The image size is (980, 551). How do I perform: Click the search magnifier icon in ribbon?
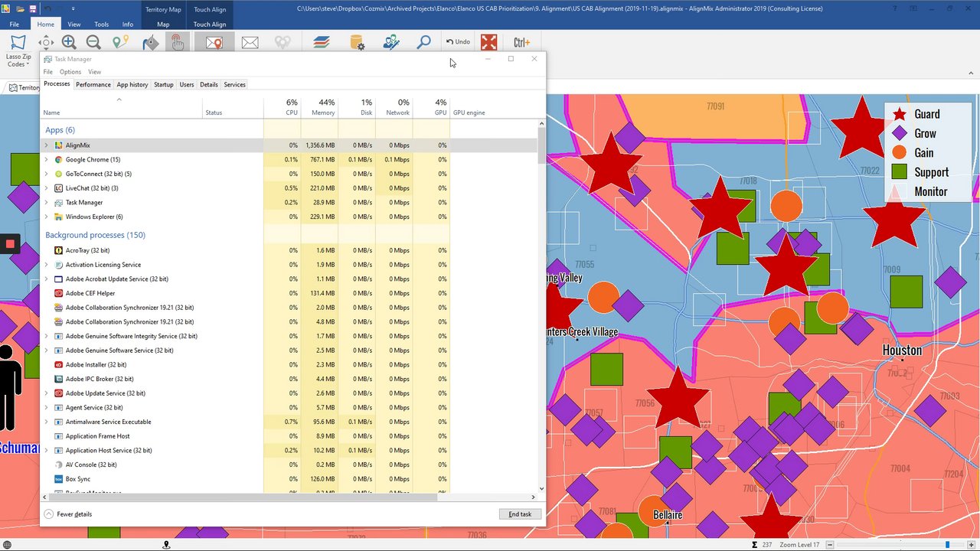[423, 43]
